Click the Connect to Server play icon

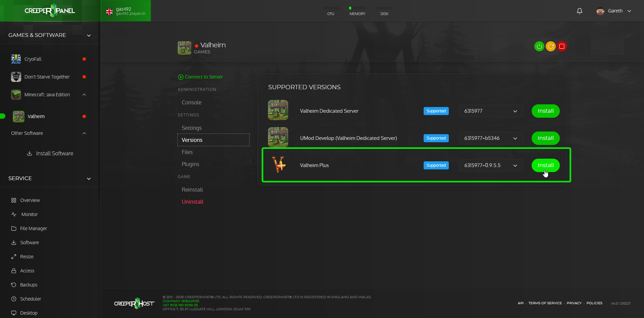coord(181,77)
